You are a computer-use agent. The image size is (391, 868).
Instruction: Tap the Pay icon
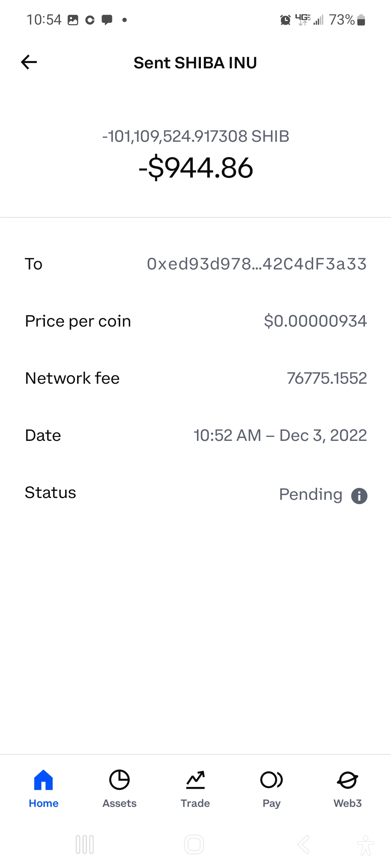pyautogui.click(x=272, y=779)
